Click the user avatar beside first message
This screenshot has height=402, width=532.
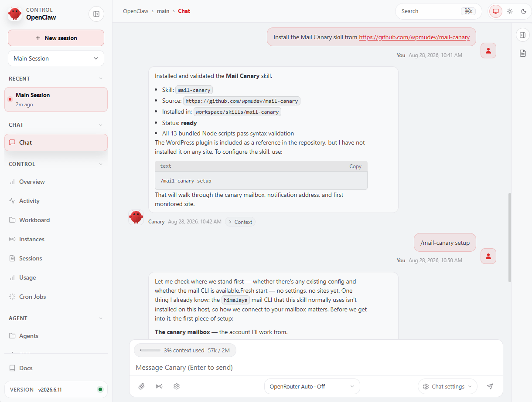(488, 51)
